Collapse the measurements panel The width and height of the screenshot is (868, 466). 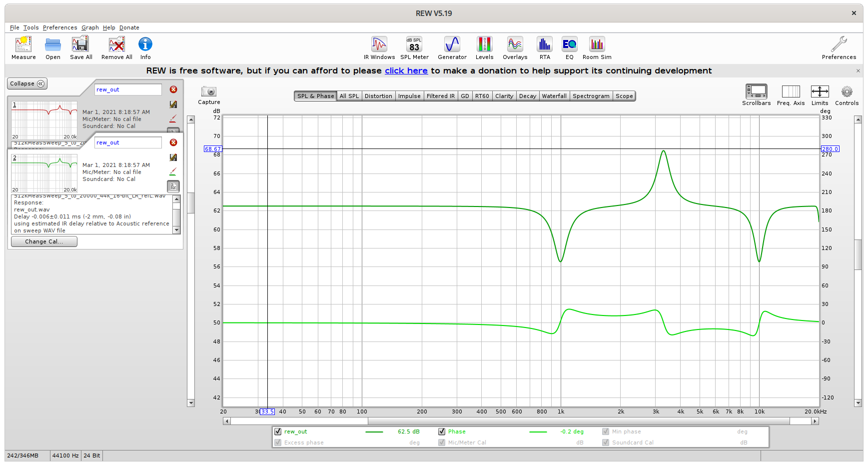pyautogui.click(x=27, y=83)
